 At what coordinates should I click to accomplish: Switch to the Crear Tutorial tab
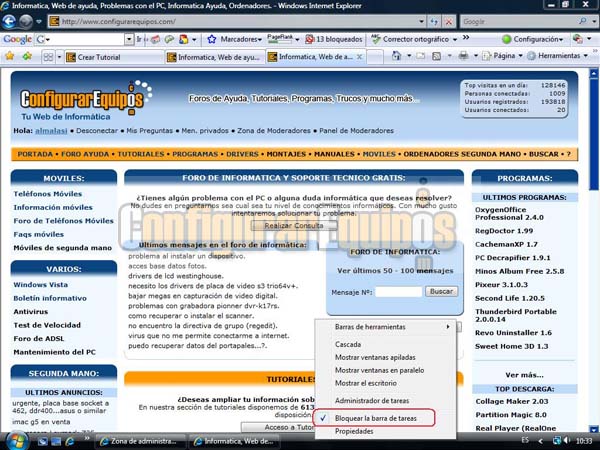pyautogui.click(x=113, y=57)
